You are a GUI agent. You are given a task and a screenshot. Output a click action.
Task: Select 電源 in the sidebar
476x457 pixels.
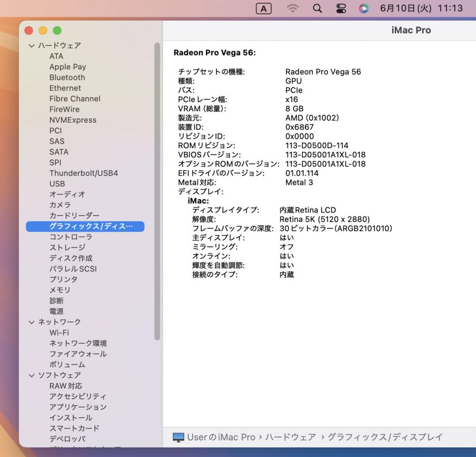[57, 311]
